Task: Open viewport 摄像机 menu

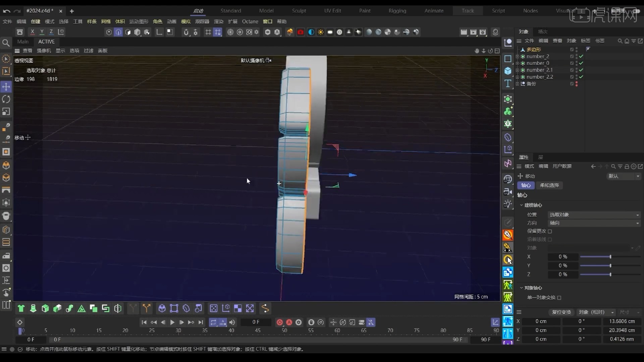Action: tap(44, 51)
